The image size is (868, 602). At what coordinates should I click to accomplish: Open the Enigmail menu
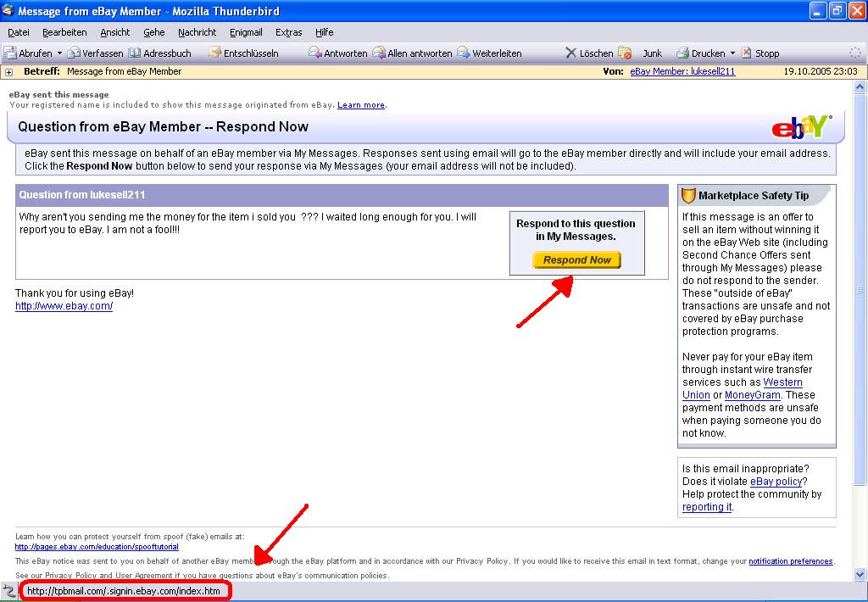(246, 32)
